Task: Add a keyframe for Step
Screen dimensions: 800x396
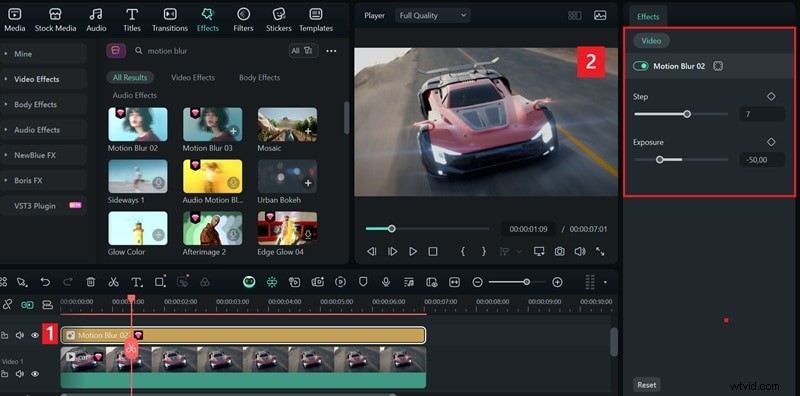Action: (771, 96)
